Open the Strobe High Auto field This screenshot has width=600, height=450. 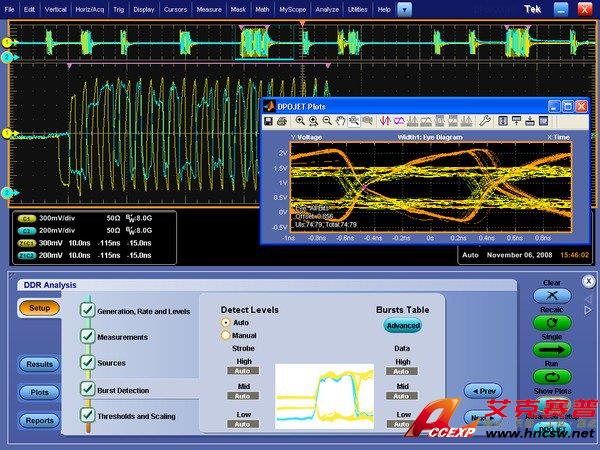point(242,371)
